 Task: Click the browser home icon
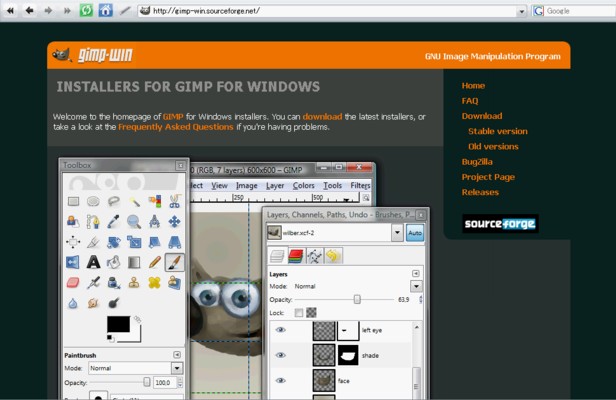[x=105, y=10]
